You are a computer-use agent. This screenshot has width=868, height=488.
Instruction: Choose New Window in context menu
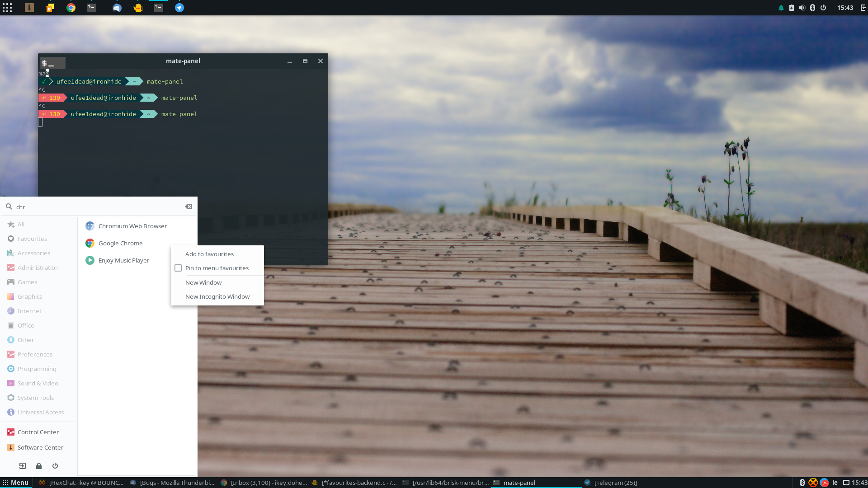[217, 282]
